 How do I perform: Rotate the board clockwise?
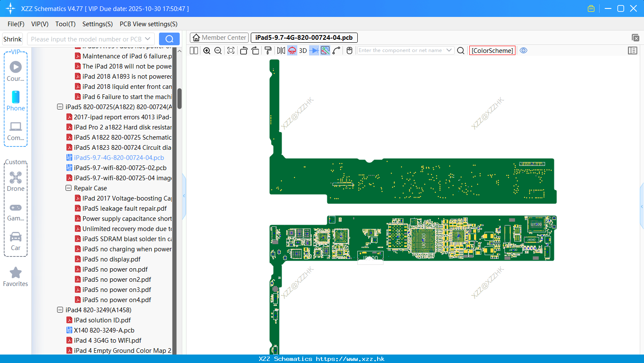[x=255, y=50]
